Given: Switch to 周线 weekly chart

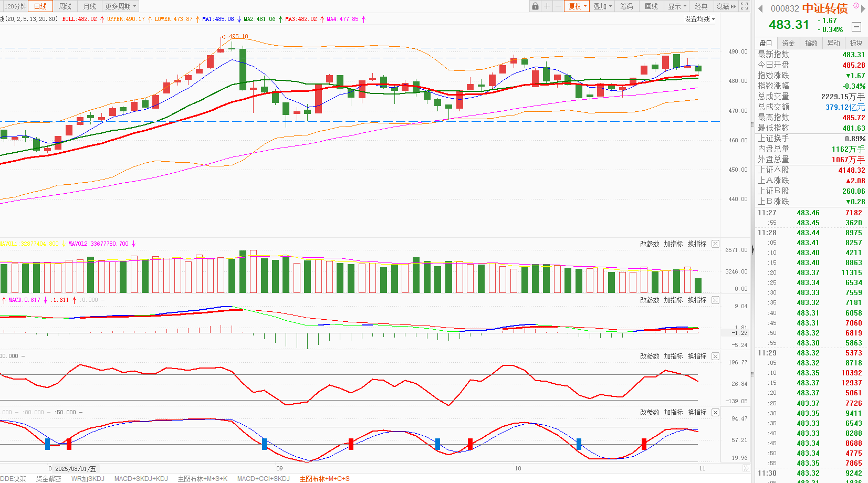Looking at the screenshot, I should (65, 6).
